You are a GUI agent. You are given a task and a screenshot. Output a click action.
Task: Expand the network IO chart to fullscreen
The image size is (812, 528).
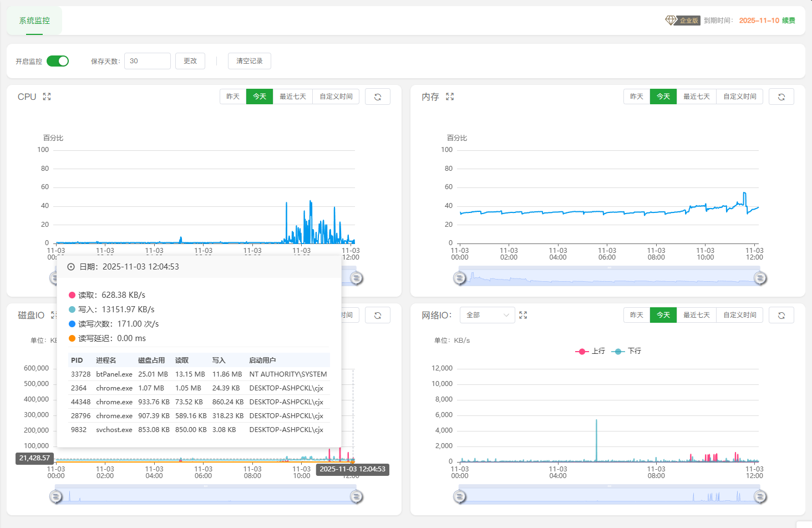(523, 315)
